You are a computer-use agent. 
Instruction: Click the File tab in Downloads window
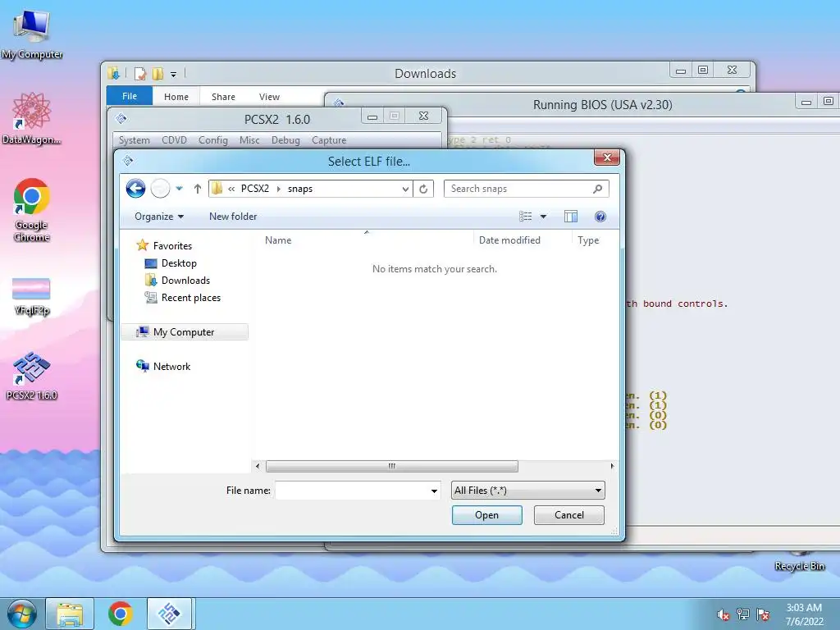click(x=130, y=96)
